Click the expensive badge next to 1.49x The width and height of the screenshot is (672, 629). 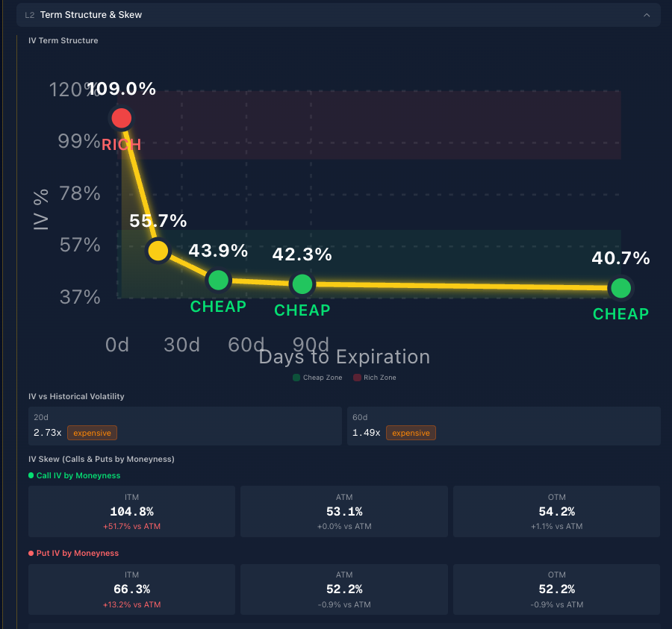pyautogui.click(x=411, y=433)
